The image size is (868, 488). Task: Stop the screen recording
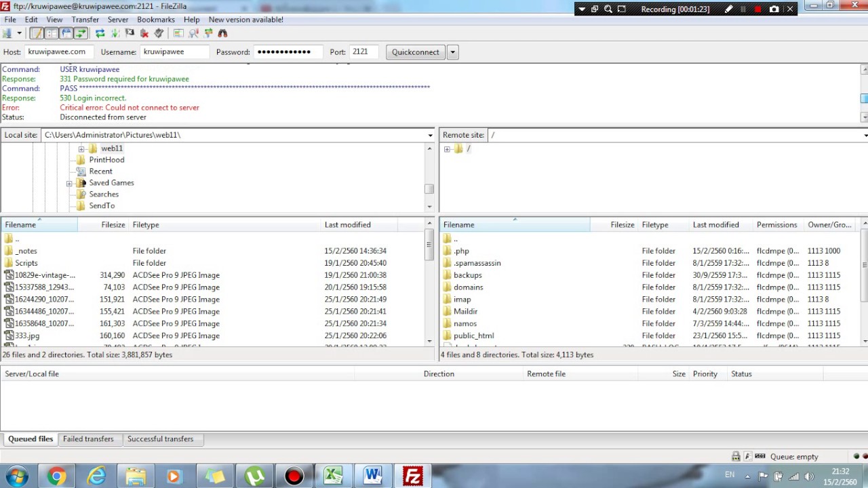(x=758, y=9)
